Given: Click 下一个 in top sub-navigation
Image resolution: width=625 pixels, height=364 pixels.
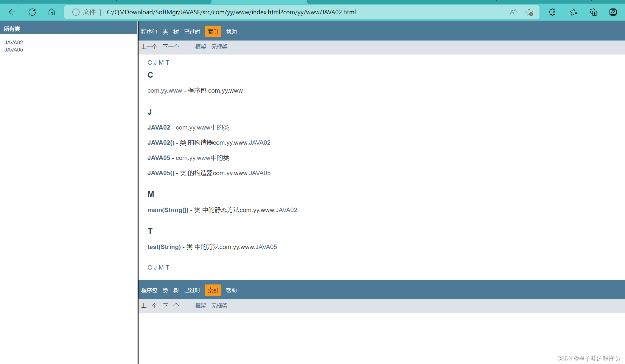Looking at the screenshot, I should [171, 47].
